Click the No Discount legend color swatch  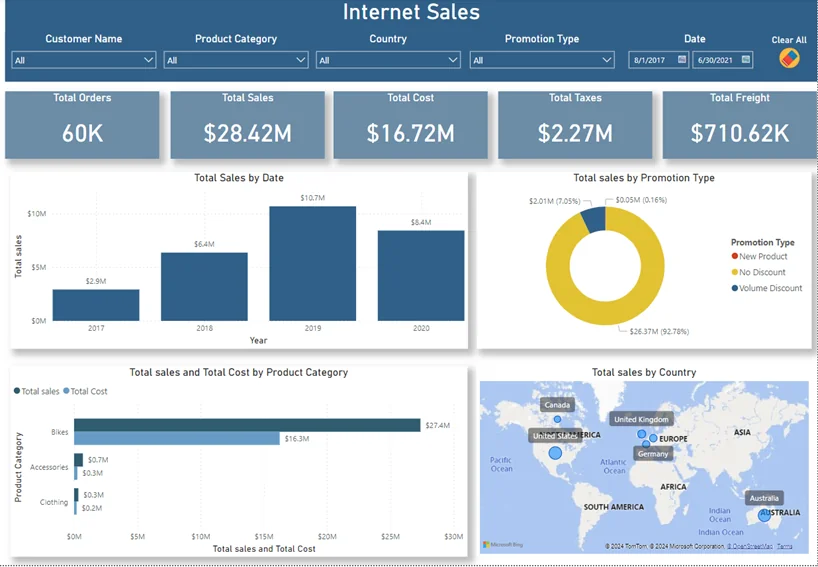click(734, 272)
